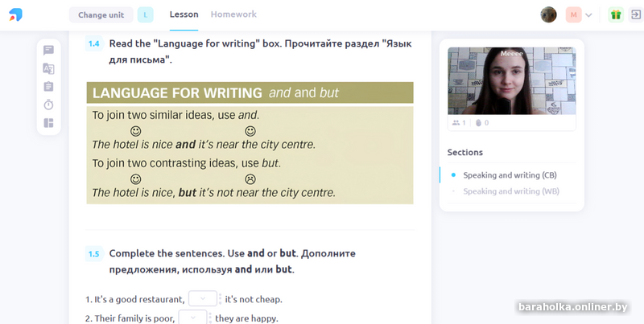Click the round user avatar photo in the header
This screenshot has height=324, width=644.
coord(548,14)
